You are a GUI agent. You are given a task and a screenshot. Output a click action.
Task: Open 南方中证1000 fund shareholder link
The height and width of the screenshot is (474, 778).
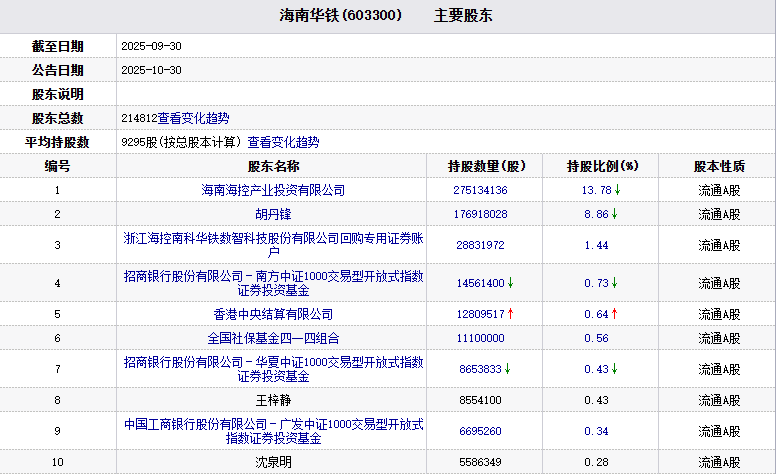[273, 283]
